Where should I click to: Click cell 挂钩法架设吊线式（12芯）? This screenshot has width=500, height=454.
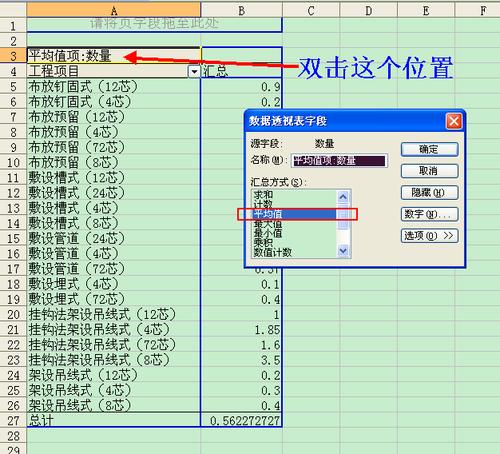(x=114, y=315)
